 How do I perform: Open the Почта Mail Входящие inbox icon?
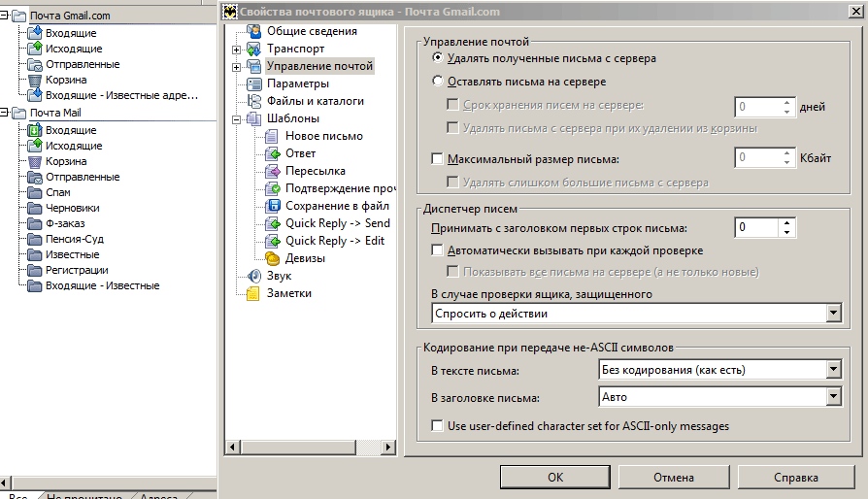click(34, 130)
